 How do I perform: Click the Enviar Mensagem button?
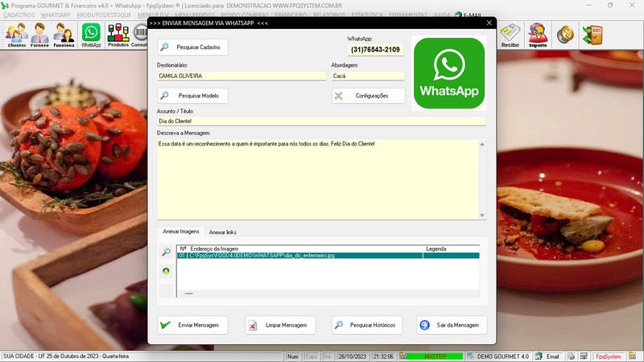(x=192, y=325)
